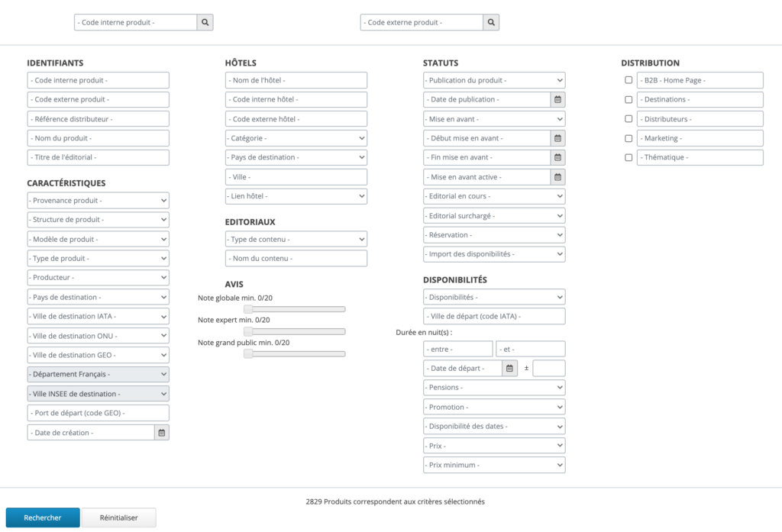The width and height of the screenshot is (782, 532).
Task: Click the search icon beside Code interne produit
Action: [x=205, y=23]
